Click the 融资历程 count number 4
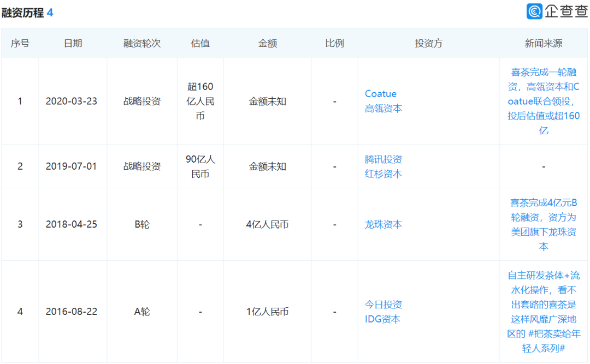The height and width of the screenshot is (364, 590). 50,13
